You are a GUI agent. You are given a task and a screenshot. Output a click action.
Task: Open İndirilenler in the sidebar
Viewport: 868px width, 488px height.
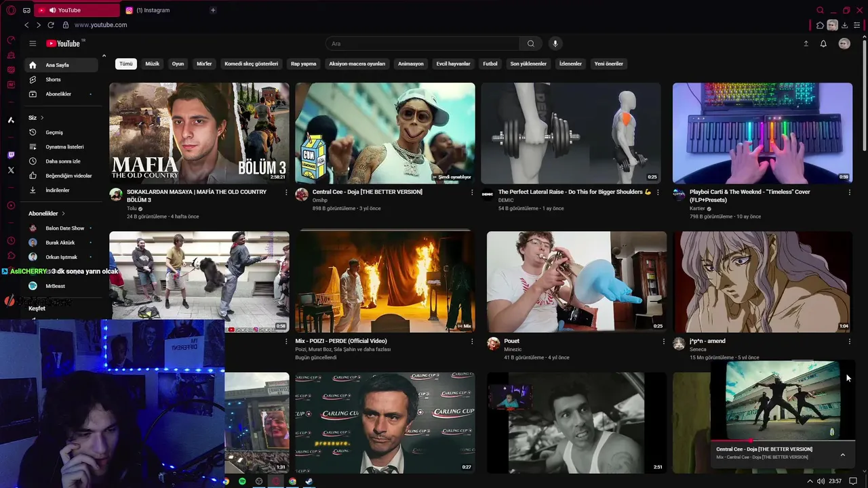pyautogui.click(x=61, y=190)
